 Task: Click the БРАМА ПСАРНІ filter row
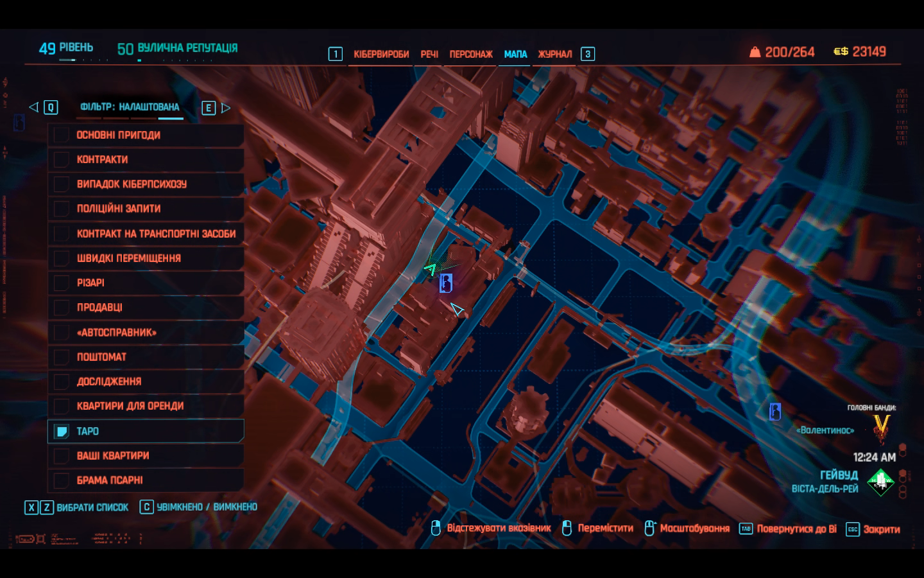[x=146, y=480]
